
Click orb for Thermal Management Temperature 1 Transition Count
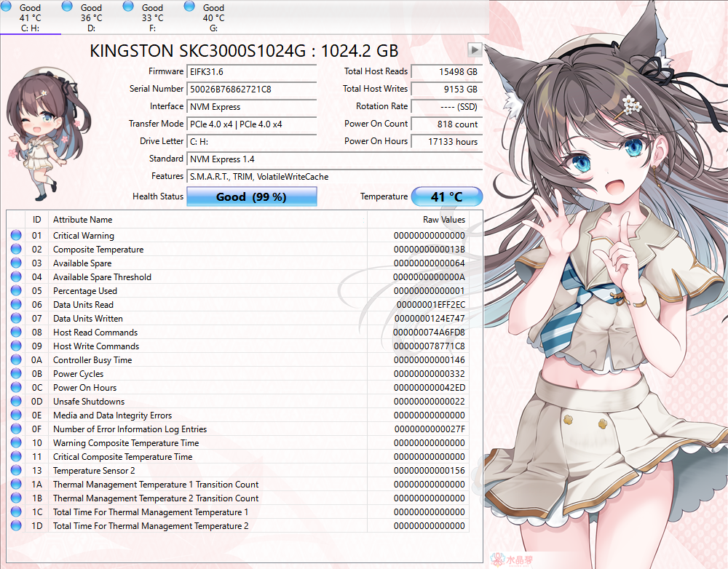coord(16,484)
